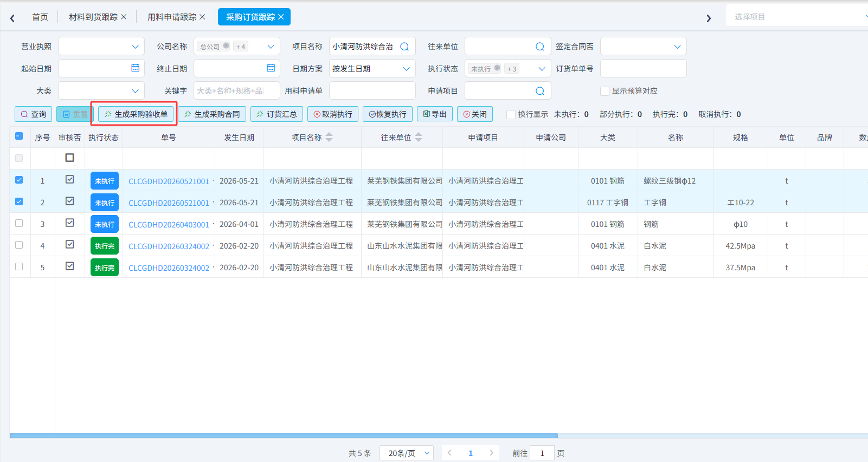Go to next page arrow

pos(491,453)
